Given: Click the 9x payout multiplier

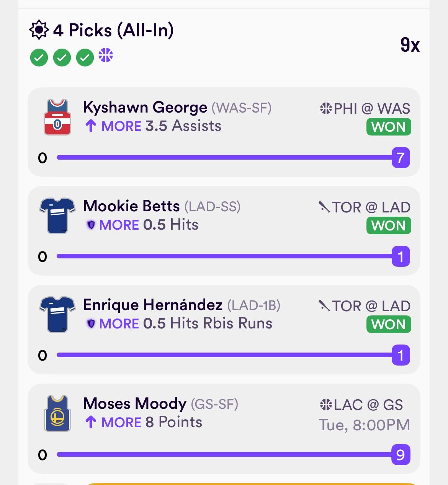Looking at the screenshot, I should click(410, 45).
